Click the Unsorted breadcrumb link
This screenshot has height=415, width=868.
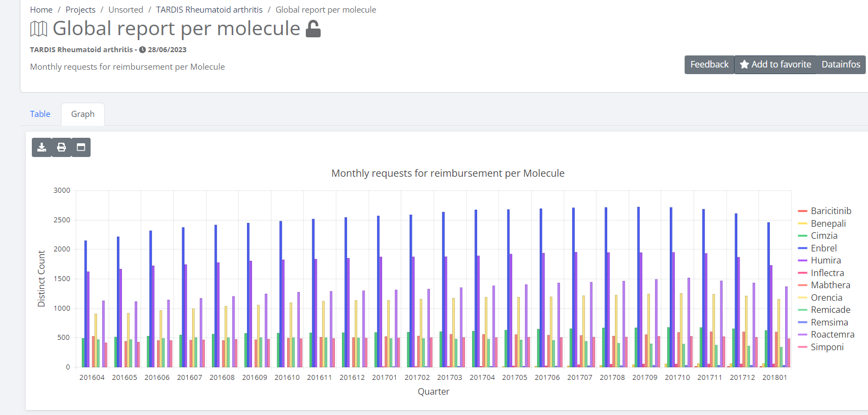pos(126,10)
